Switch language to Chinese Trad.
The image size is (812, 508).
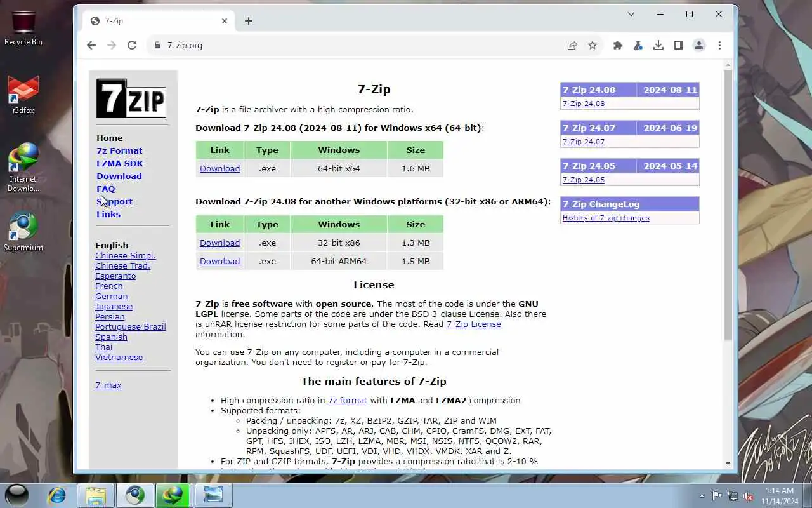(x=122, y=265)
